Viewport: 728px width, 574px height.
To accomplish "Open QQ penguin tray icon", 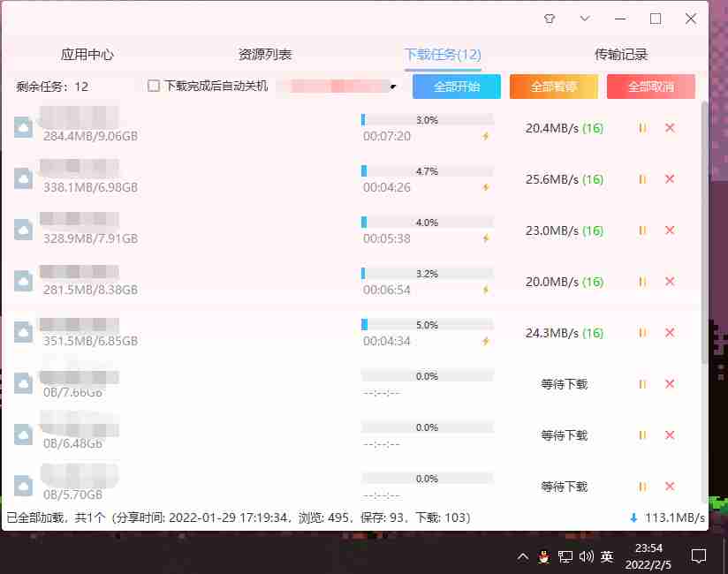I will coord(543,556).
